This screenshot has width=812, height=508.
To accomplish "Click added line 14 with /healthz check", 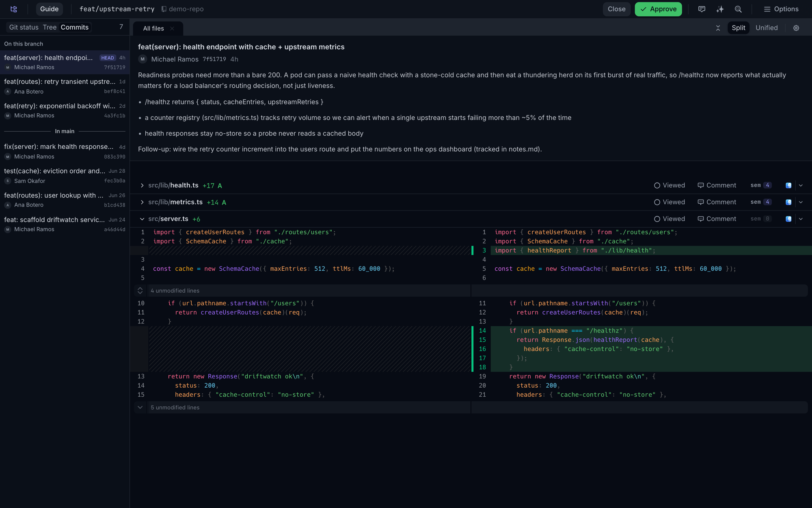I will 651,331.
